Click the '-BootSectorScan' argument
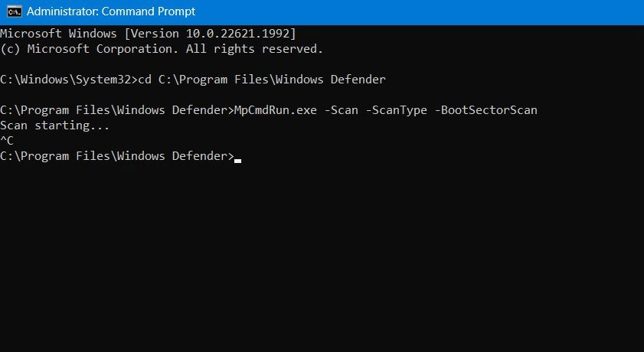The image size is (644, 352). [485, 110]
